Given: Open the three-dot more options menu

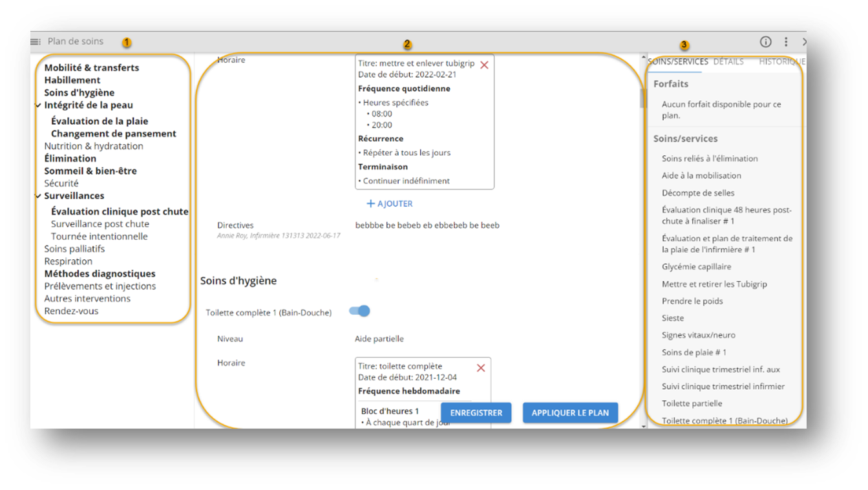Looking at the screenshot, I should pyautogui.click(x=786, y=42).
